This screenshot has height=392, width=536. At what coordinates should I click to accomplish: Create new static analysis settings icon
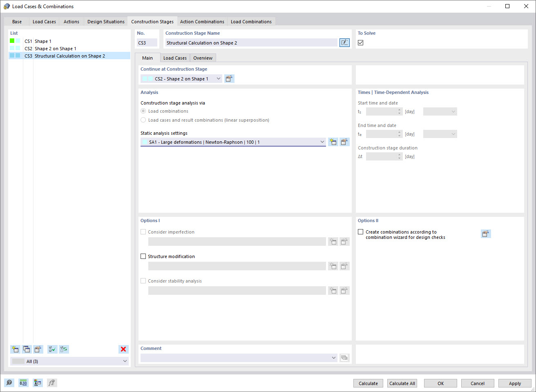[333, 142]
